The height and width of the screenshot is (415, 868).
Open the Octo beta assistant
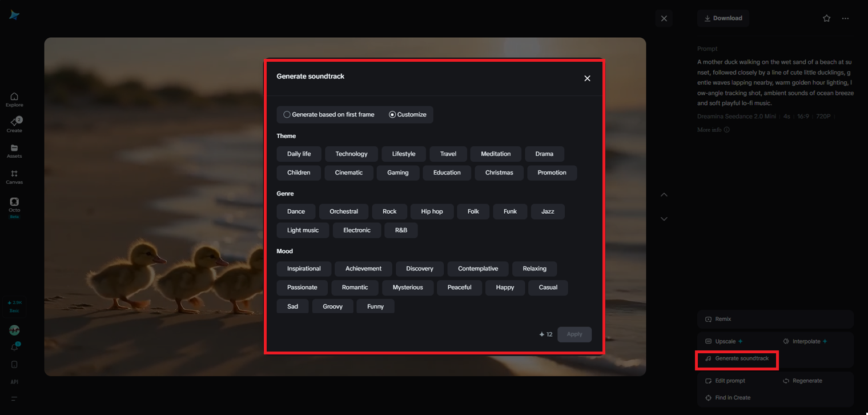[x=14, y=207]
